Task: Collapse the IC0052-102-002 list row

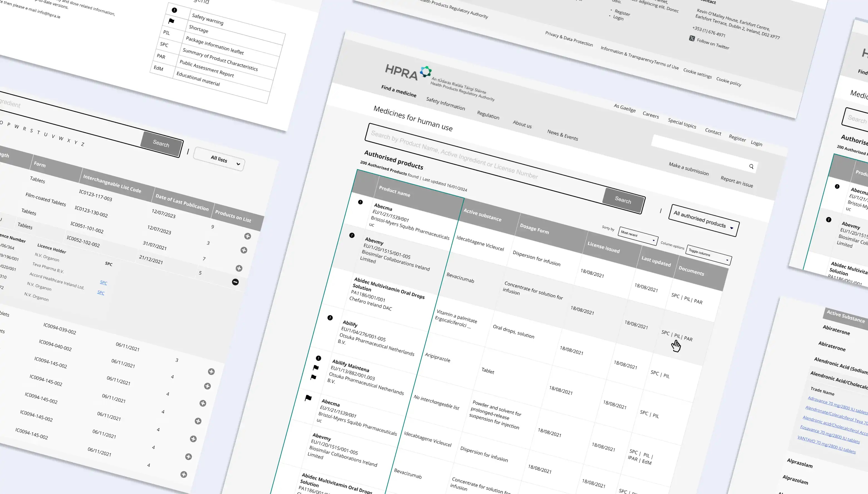Action: (235, 282)
